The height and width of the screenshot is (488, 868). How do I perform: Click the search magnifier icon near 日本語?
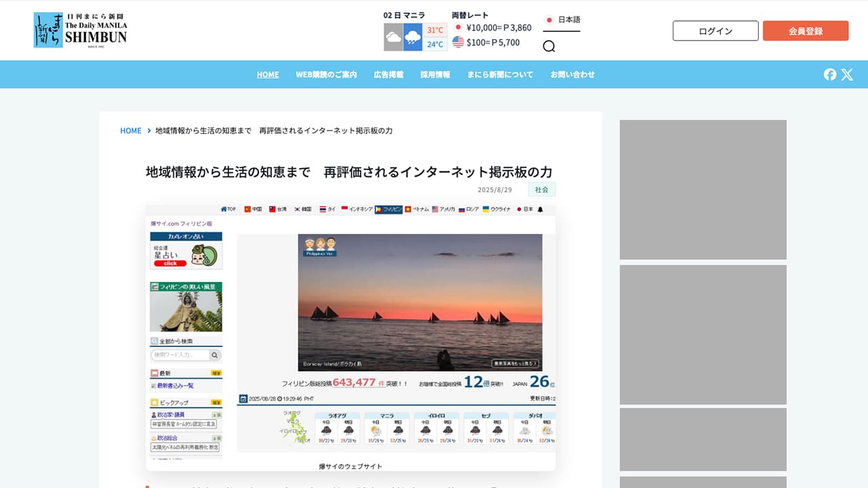pos(549,46)
